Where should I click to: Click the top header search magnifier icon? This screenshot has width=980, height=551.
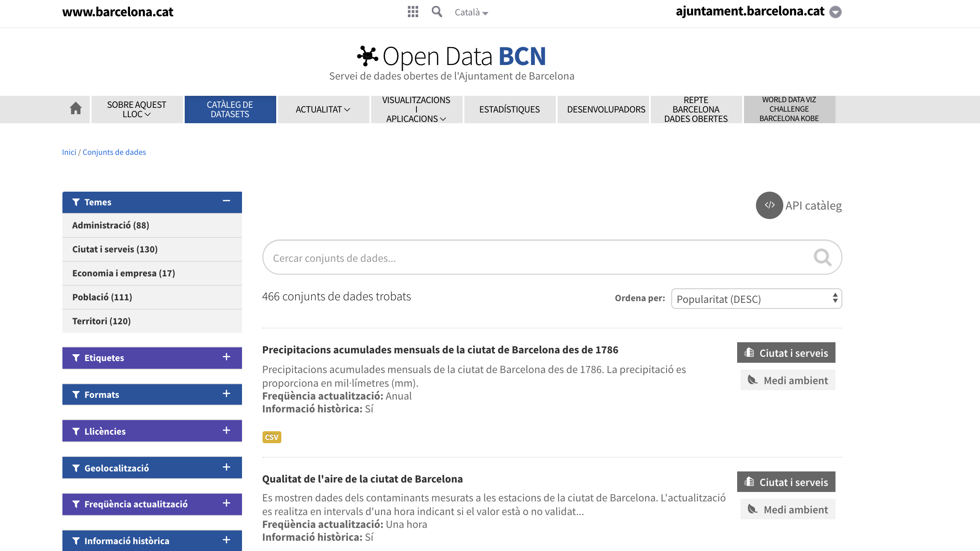coord(437,12)
